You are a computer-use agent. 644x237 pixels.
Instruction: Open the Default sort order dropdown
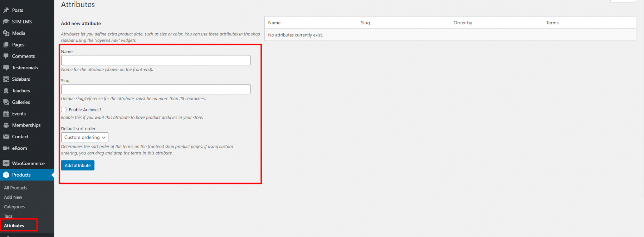click(x=85, y=137)
